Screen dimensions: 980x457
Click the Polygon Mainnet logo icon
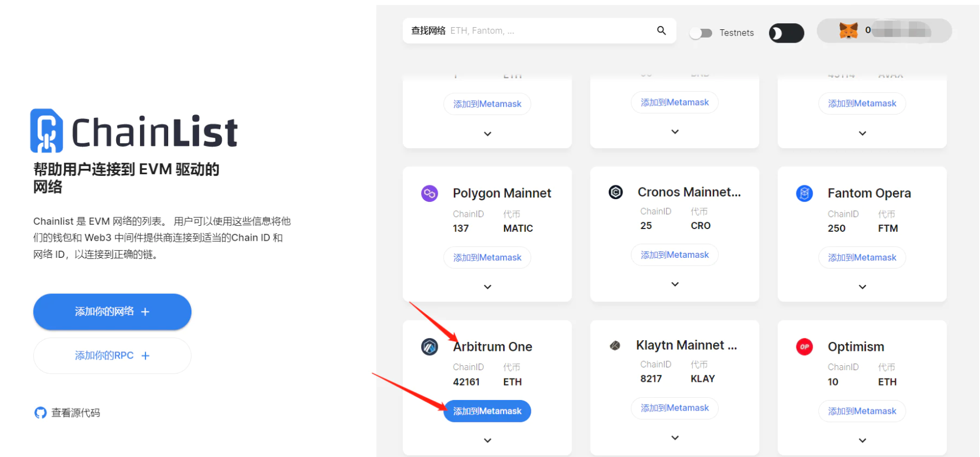click(429, 193)
